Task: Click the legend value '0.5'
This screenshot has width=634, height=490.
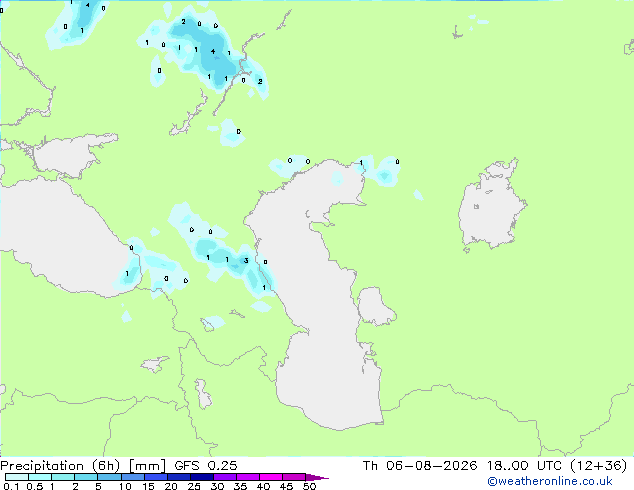Action: click(35, 486)
